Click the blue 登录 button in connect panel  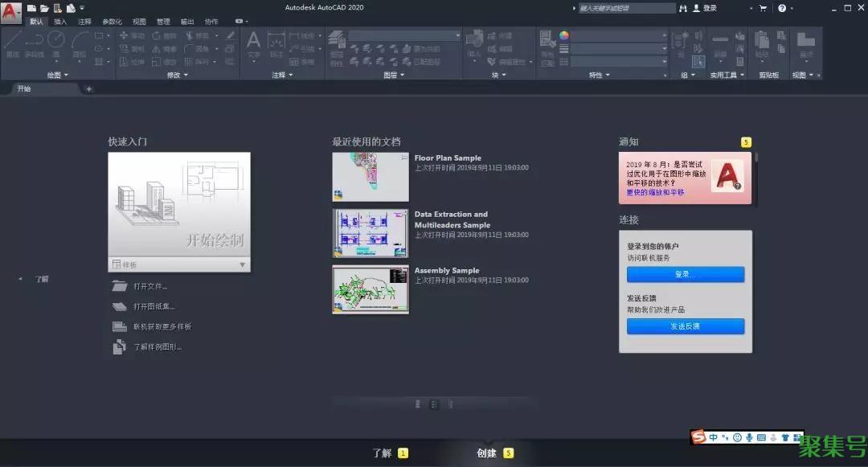(685, 275)
